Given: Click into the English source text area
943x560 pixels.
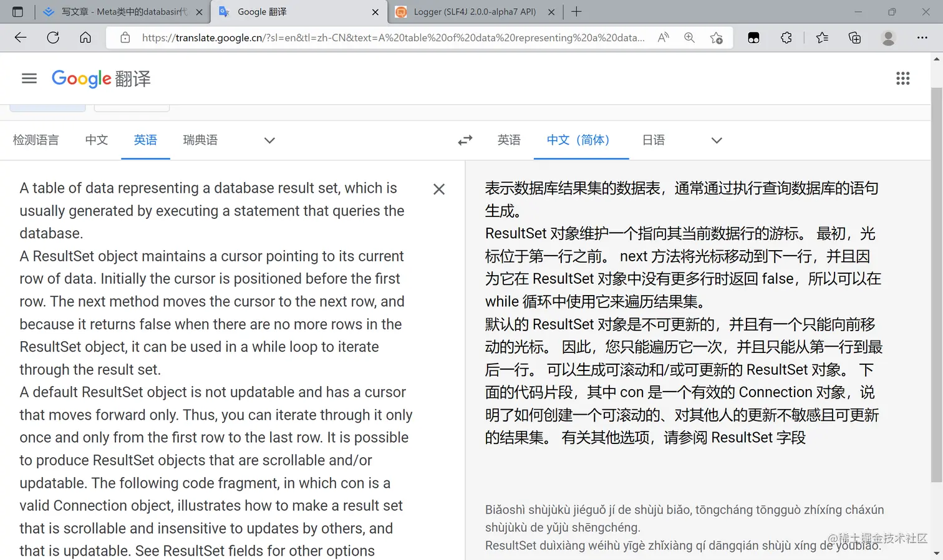Looking at the screenshot, I should point(216,369).
